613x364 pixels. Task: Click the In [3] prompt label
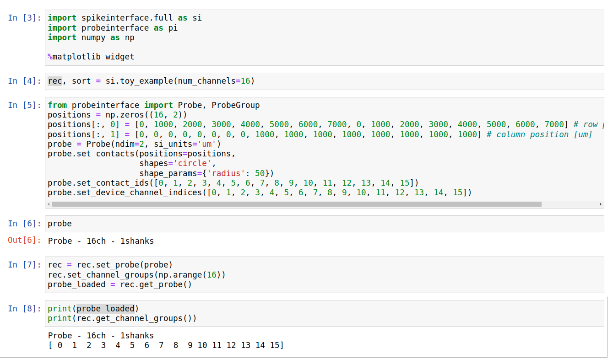pyautogui.click(x=25, y=18)
